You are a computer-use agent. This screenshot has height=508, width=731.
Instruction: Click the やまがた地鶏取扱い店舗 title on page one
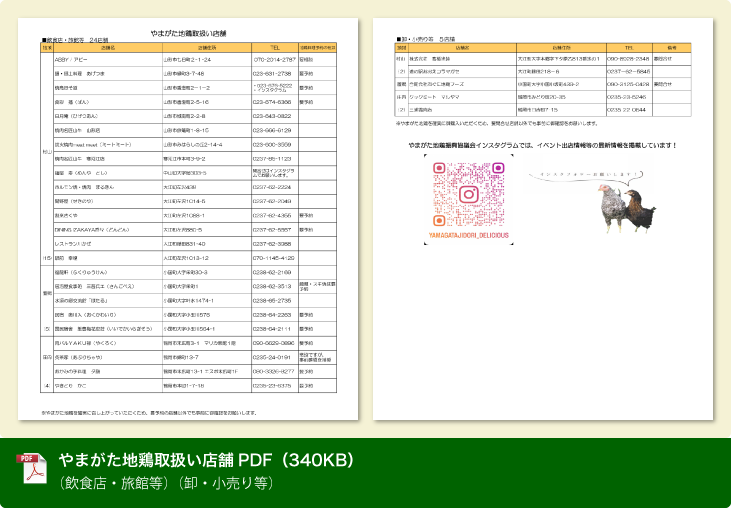[x=188, y=33]
